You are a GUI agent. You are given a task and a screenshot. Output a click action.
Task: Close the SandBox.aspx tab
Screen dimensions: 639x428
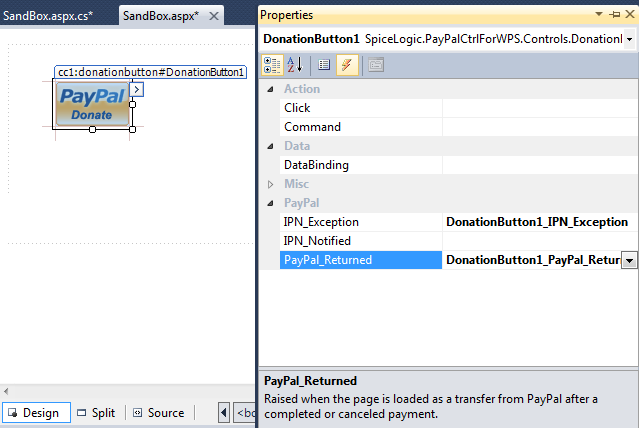214,17
